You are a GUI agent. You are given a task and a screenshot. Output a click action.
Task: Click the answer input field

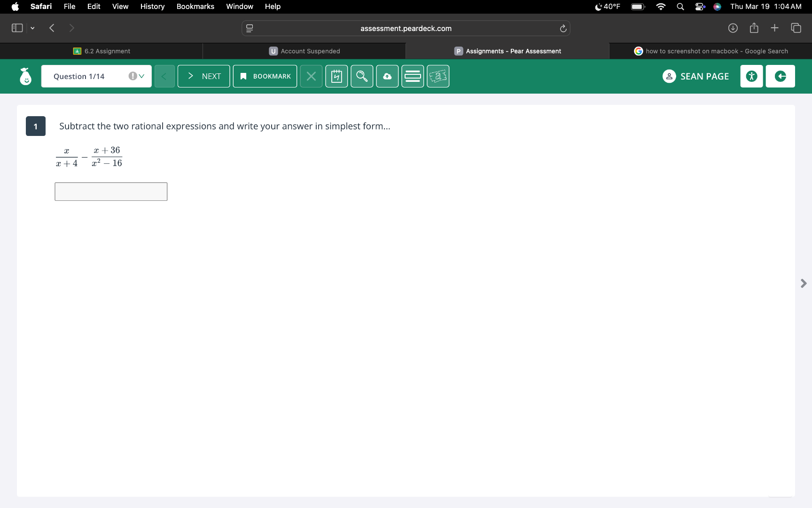tap(111, 191)
